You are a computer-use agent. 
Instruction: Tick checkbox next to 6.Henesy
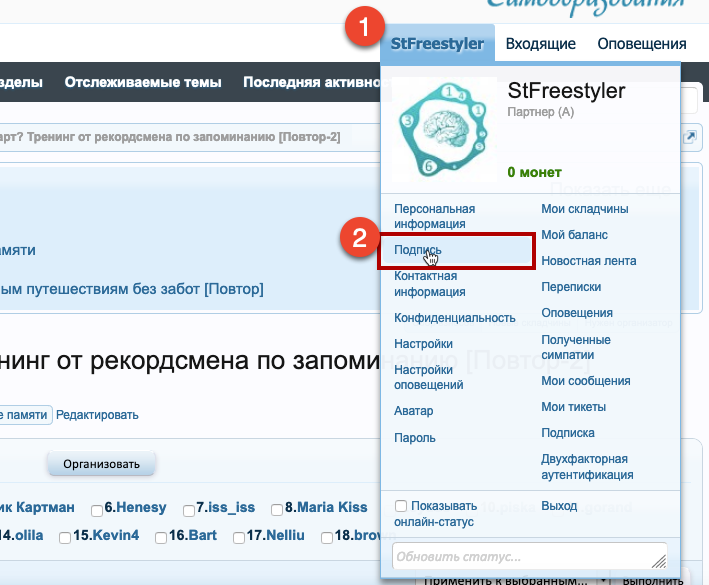click(x=97, y=511)
